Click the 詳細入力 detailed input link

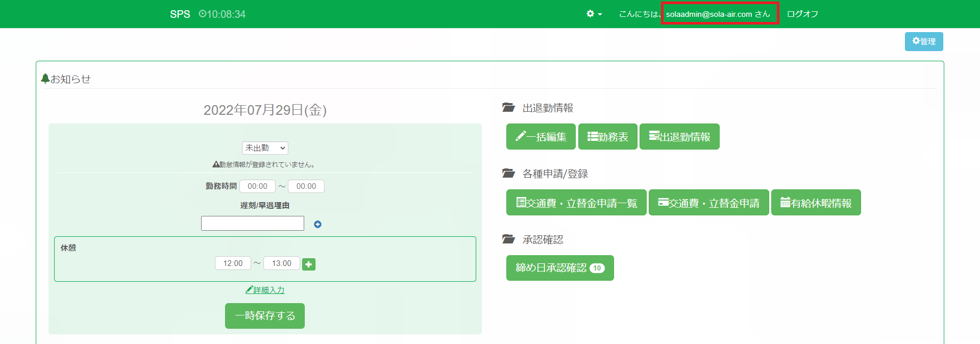pos(265,290)
